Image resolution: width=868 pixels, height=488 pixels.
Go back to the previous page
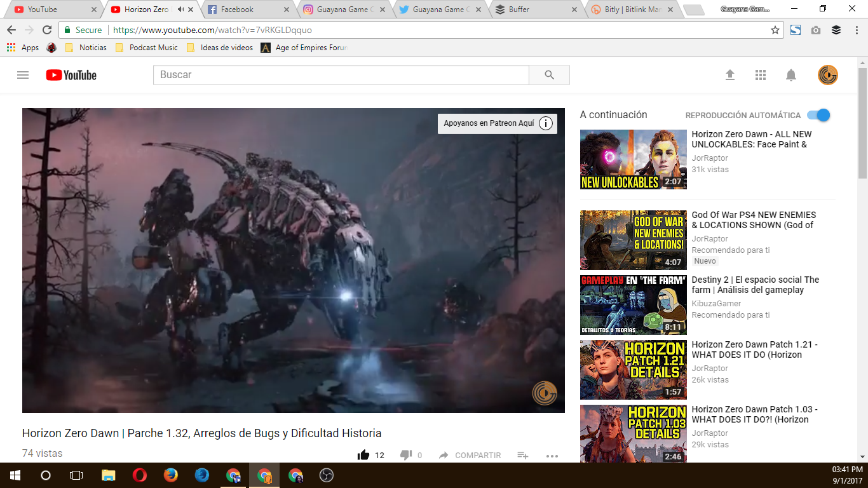coord(11,30)
